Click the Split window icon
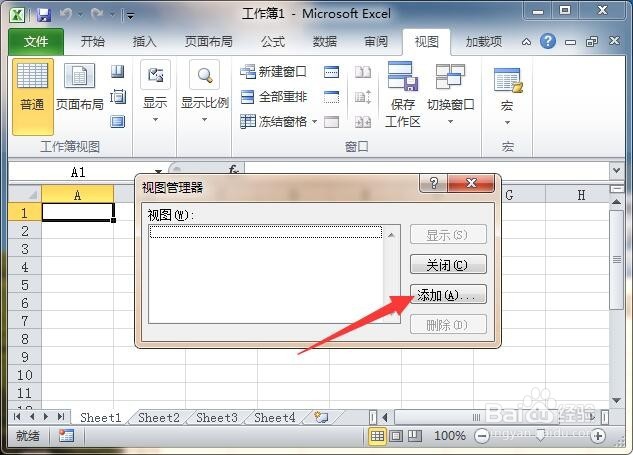Image resolution: width=633 pixels, height=455 pixels. (x=331, y=72)
